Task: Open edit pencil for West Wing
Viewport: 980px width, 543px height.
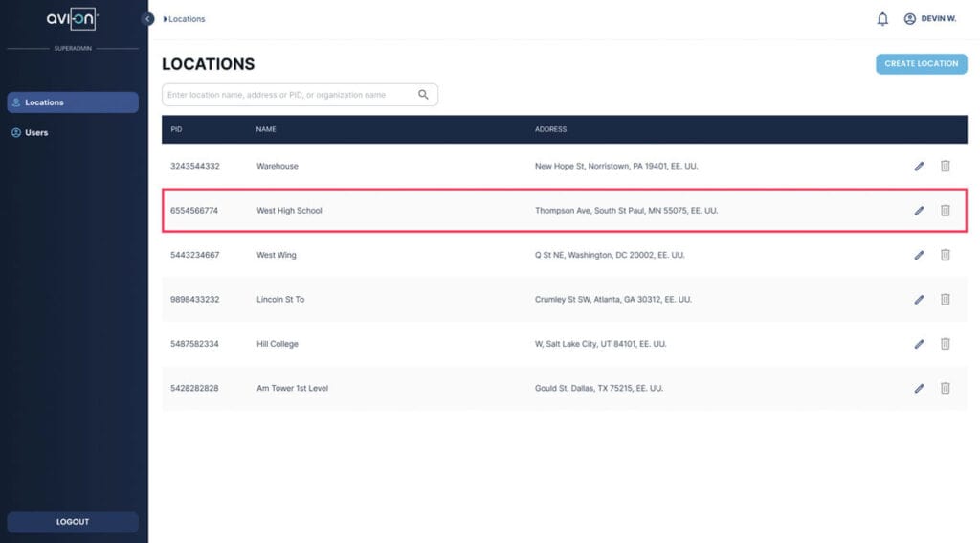Action: point(919,255)
